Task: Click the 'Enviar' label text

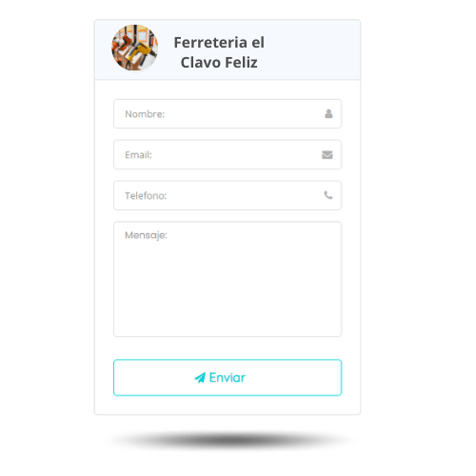Action: coord(228,378)
